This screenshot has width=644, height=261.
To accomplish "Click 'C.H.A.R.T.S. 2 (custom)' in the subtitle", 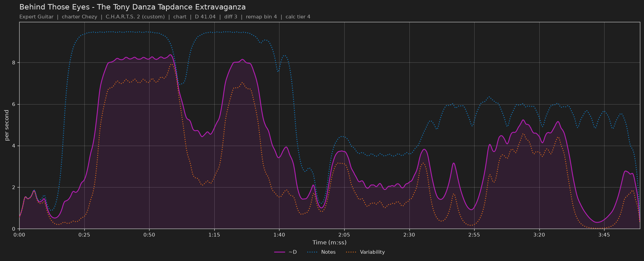I will point(135,17).
